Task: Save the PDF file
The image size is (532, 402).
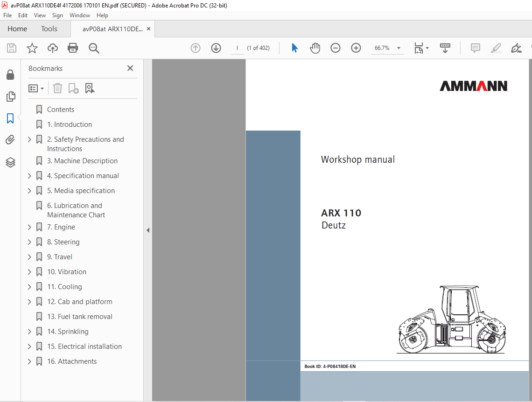Action: 11,48
